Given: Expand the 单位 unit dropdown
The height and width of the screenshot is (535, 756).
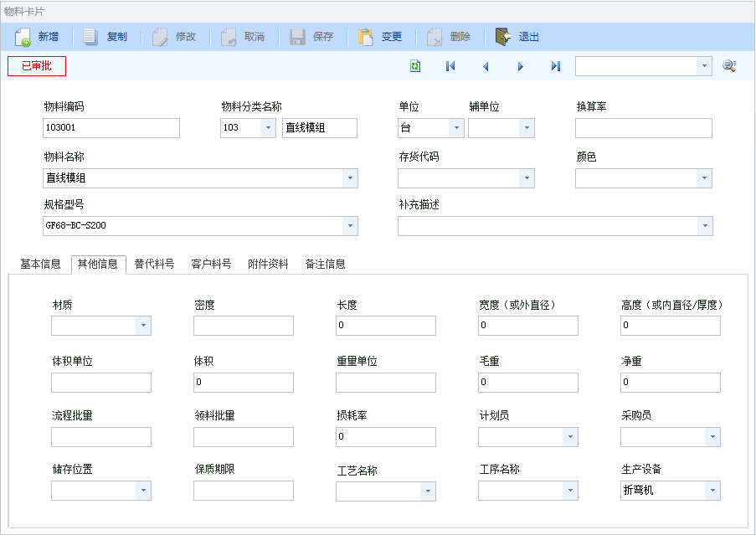Looking at the screenshot, I should (x=456, y=128).
